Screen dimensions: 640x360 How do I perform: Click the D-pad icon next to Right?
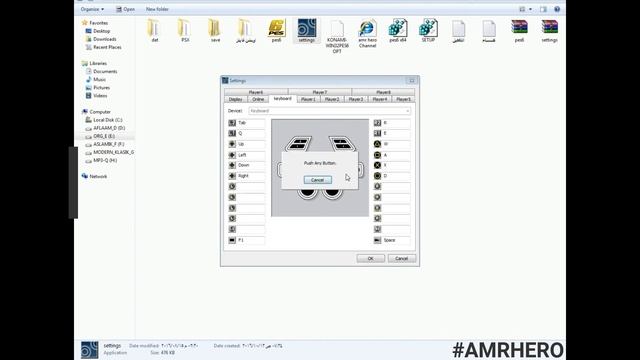pyautogui.click(x=232, y=176)
